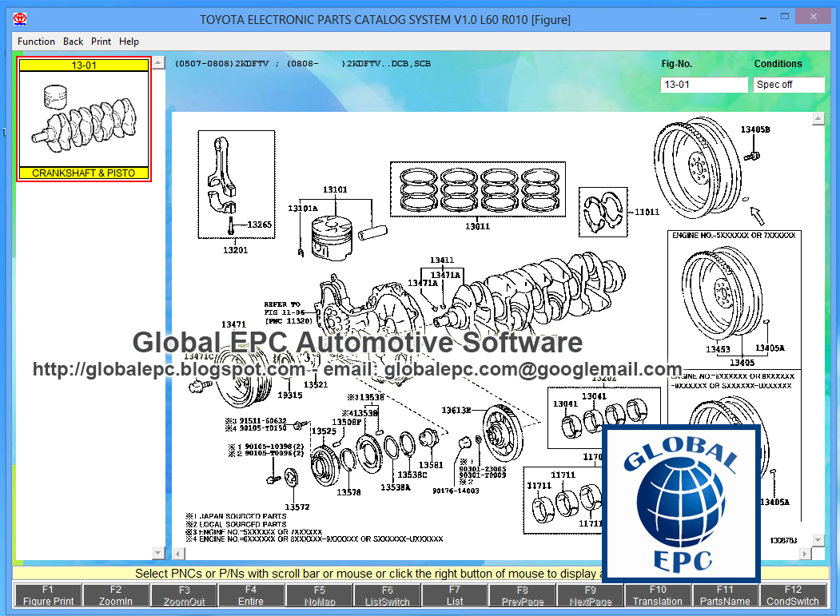Select part number 13101 piston label
840x616 pixels.
336,189
